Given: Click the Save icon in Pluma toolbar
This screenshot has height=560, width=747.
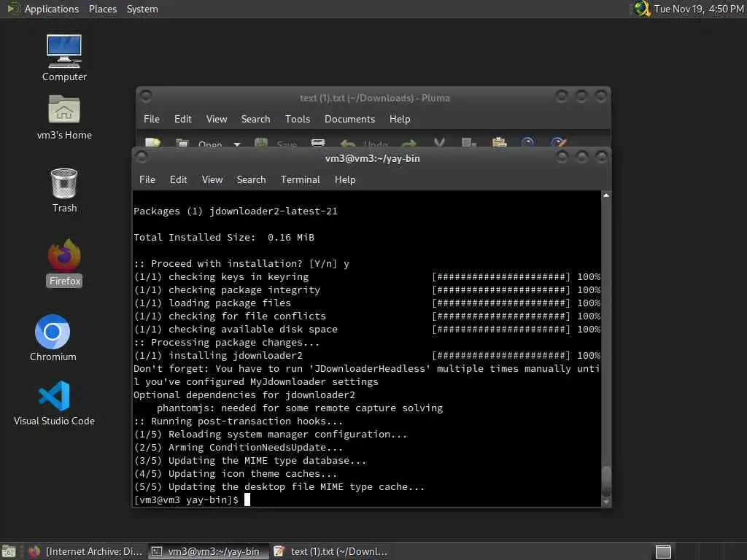Looking at the screenshot, I should coord(260,142).
